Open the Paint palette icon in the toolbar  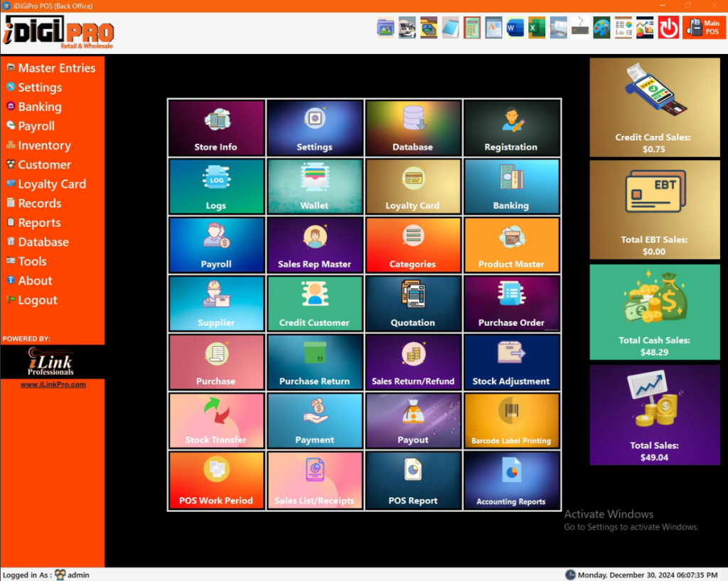(601, 28)
